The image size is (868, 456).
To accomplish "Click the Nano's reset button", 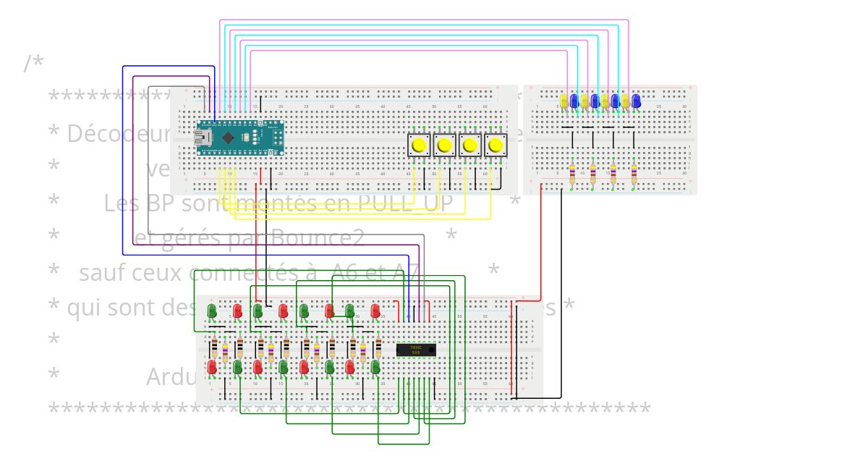I will point(246,138).
